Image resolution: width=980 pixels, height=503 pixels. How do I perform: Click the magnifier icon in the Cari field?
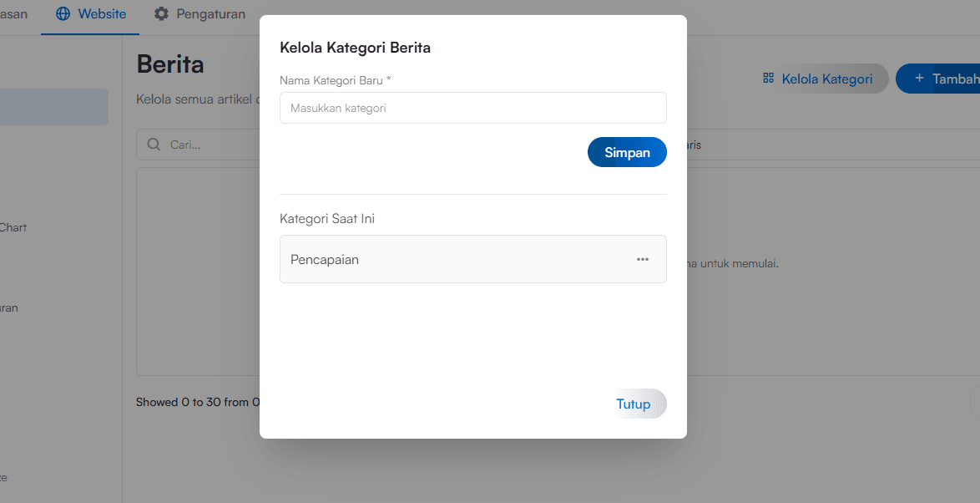tap(154, 144)
